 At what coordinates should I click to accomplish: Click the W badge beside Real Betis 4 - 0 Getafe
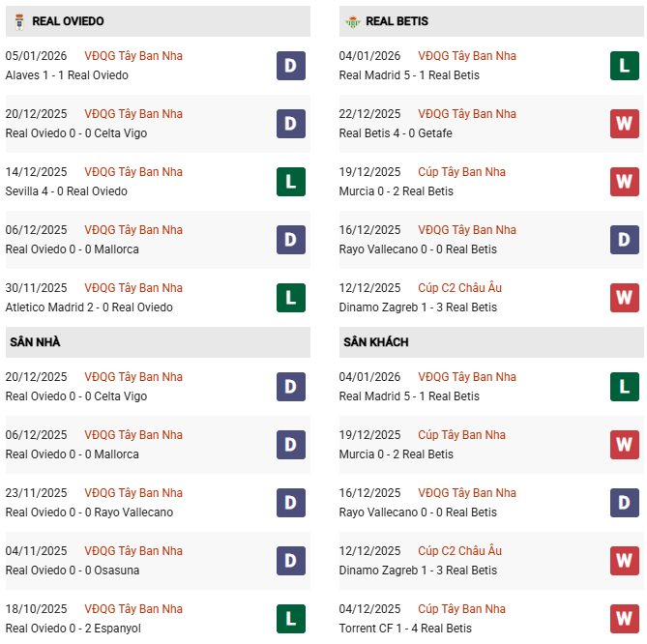625,124
